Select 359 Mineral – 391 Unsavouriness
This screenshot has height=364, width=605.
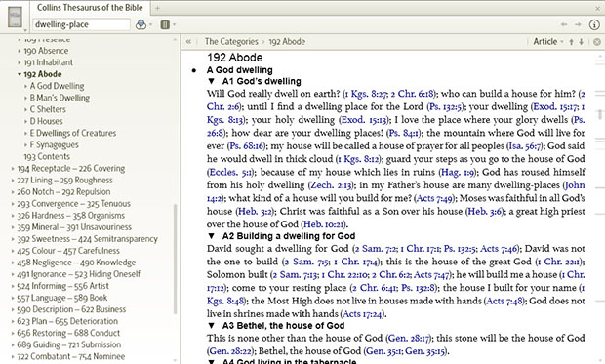tap(74, 227)
